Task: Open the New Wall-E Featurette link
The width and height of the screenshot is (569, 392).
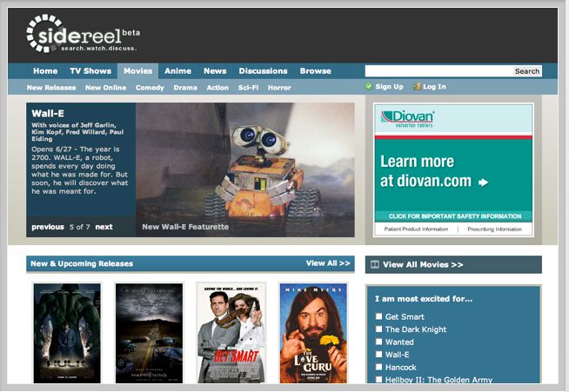Action: pos(185,227)
